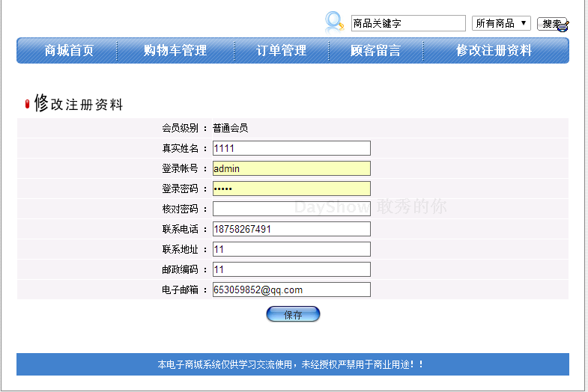This screenshot has height=392, width=588.
Task: Click the 普通会员 member level text
Action: tap(230, 129)
